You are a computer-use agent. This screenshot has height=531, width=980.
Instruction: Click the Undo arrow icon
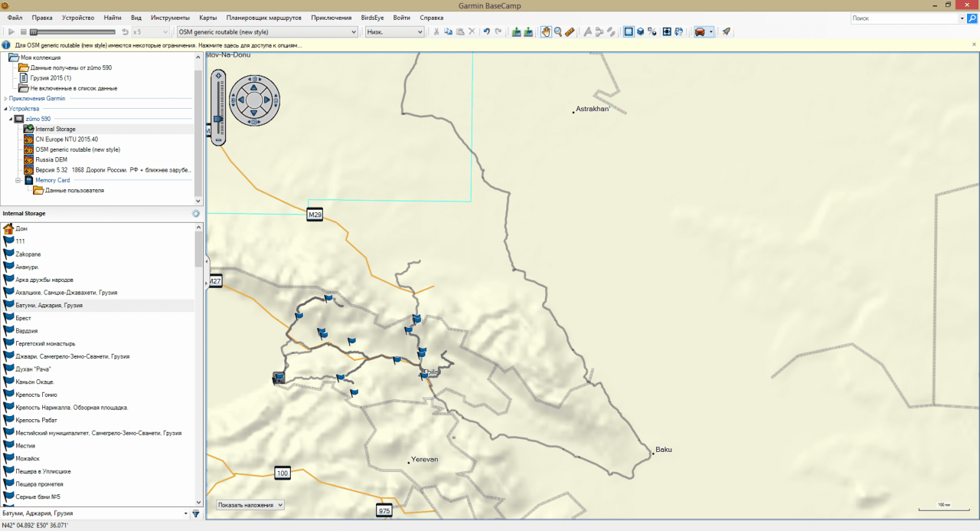point(486,31)
